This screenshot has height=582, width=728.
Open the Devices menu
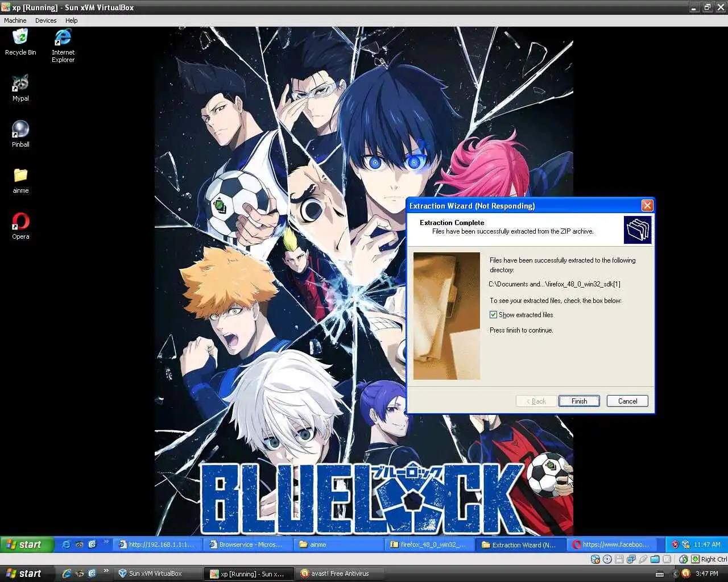[x=46, y=20]
